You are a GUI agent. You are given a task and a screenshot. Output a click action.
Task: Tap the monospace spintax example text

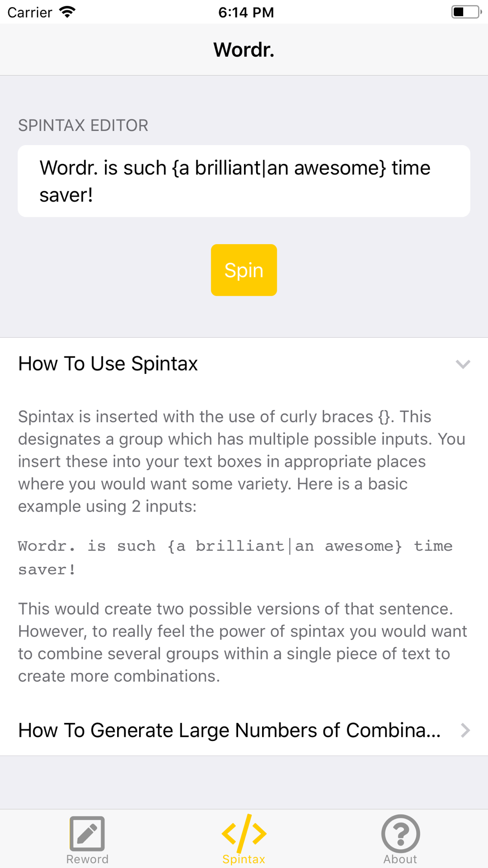pos(235,558)
